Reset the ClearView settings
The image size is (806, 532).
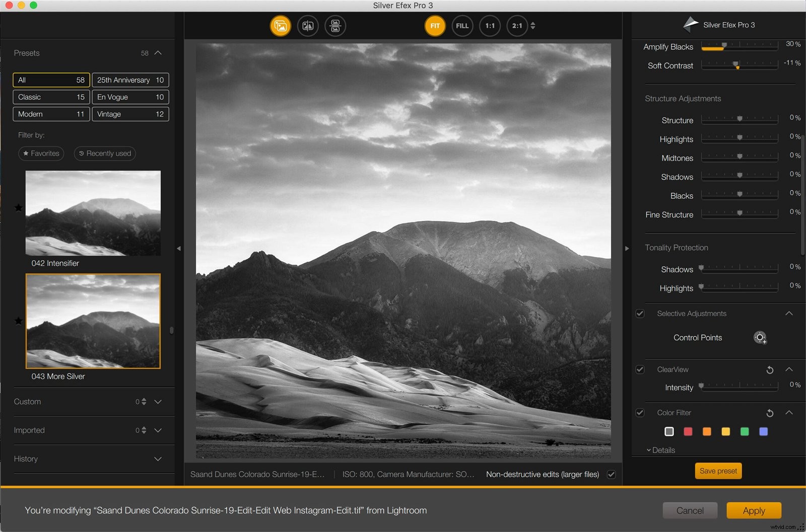pos(770,370)
